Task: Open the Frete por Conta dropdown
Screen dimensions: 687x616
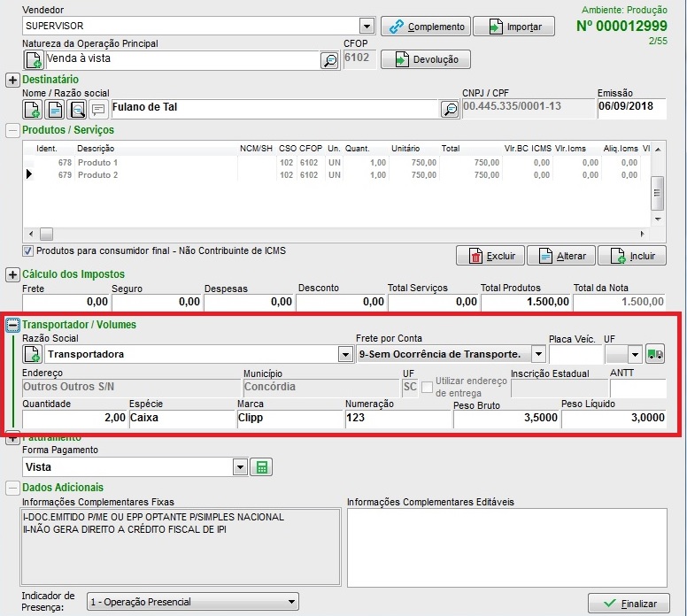Action: coord(537,354)
